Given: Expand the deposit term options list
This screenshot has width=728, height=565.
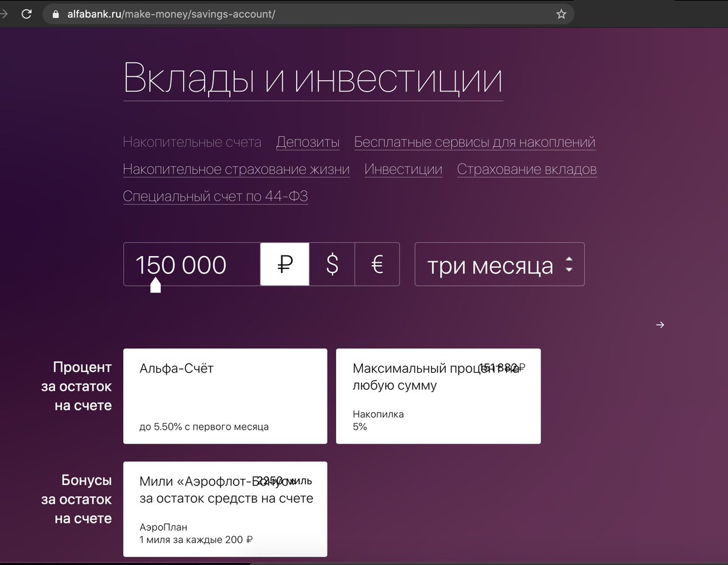Looking at the screenshot, I should (499, 264).
